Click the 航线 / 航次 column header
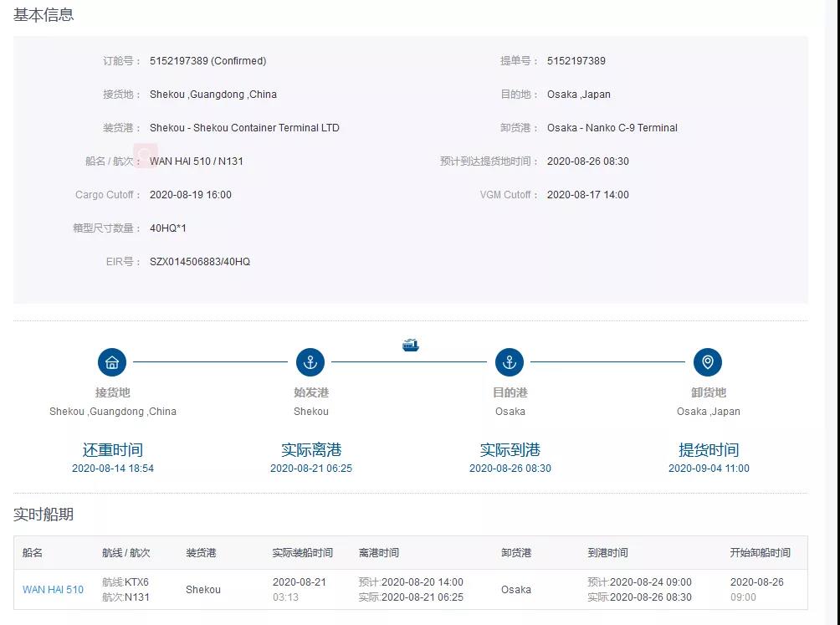The height and width of the screenshot is (625, 840). coord(125,553)
